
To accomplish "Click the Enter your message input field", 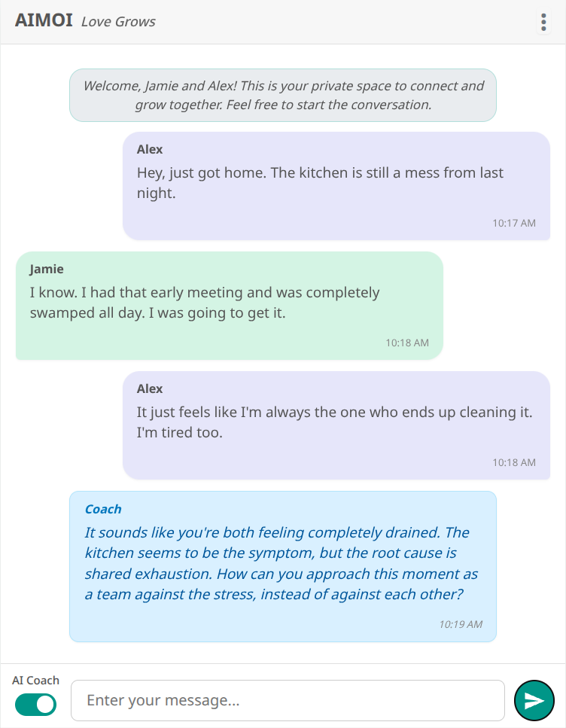I will (288, 700).
